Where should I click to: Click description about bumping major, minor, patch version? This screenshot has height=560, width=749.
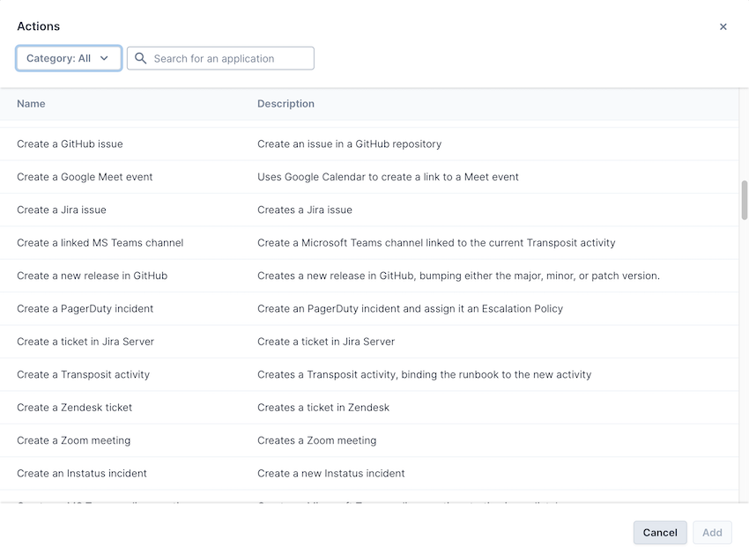(458, 276)
